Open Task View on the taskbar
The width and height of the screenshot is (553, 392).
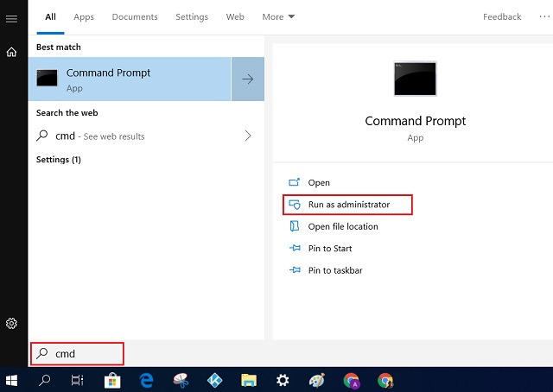coord(77,381)
